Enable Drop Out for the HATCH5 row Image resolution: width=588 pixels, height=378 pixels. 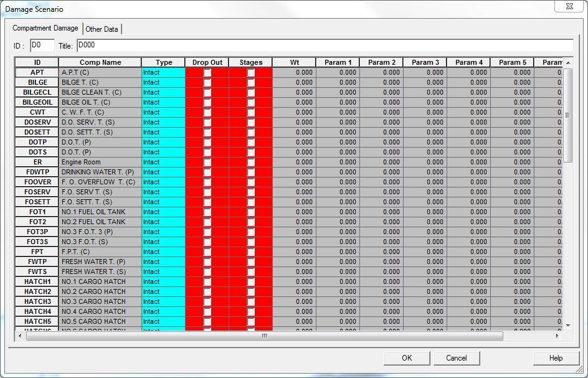coord(207,321)
